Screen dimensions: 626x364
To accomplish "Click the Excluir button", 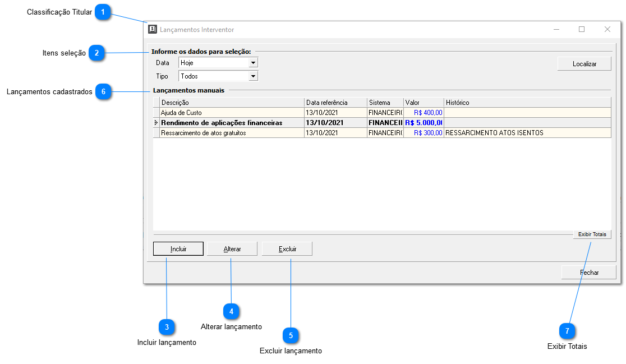I will coord(287,248).
